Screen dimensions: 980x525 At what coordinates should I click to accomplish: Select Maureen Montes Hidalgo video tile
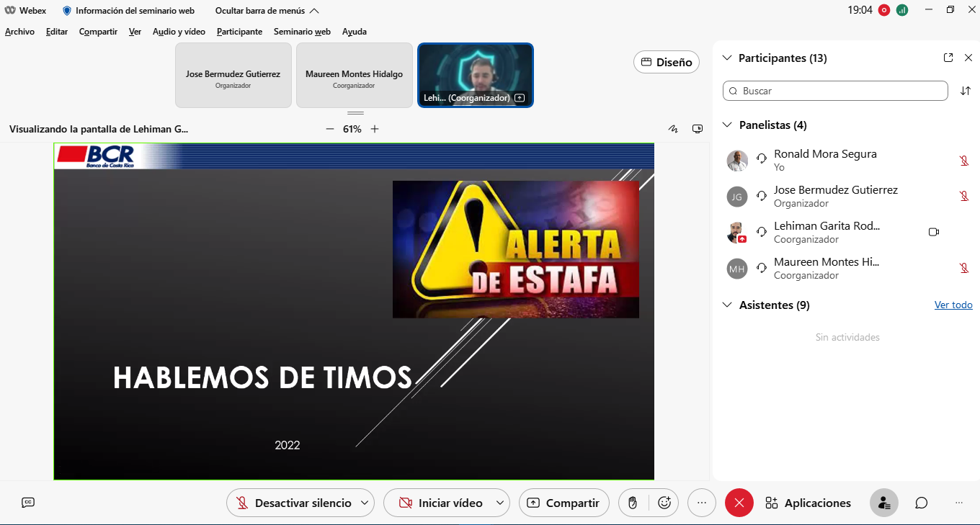pos(355,76)
